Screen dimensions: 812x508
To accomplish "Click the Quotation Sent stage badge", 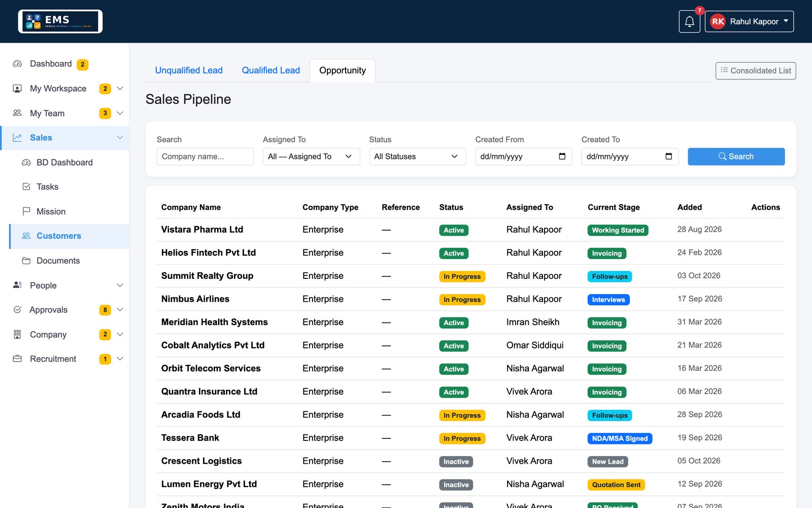I will pyautogui.click(x=616, y=485).
